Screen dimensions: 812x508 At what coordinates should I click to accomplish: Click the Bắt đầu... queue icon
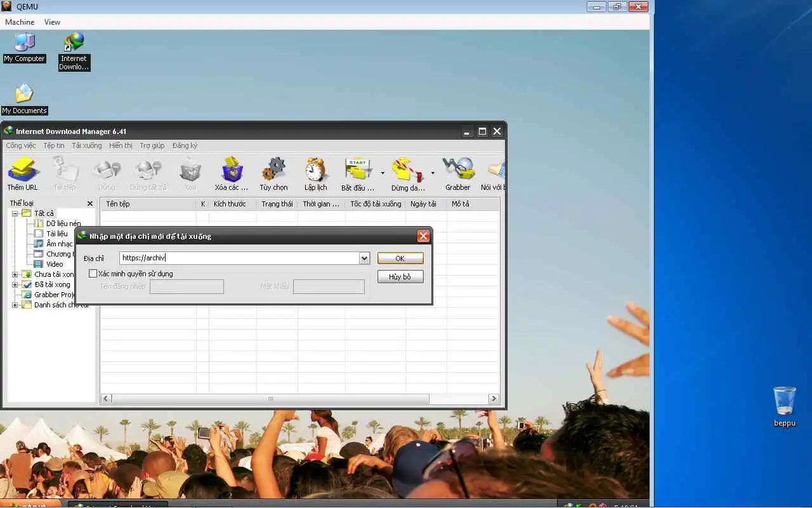click(x=358, y=173)
